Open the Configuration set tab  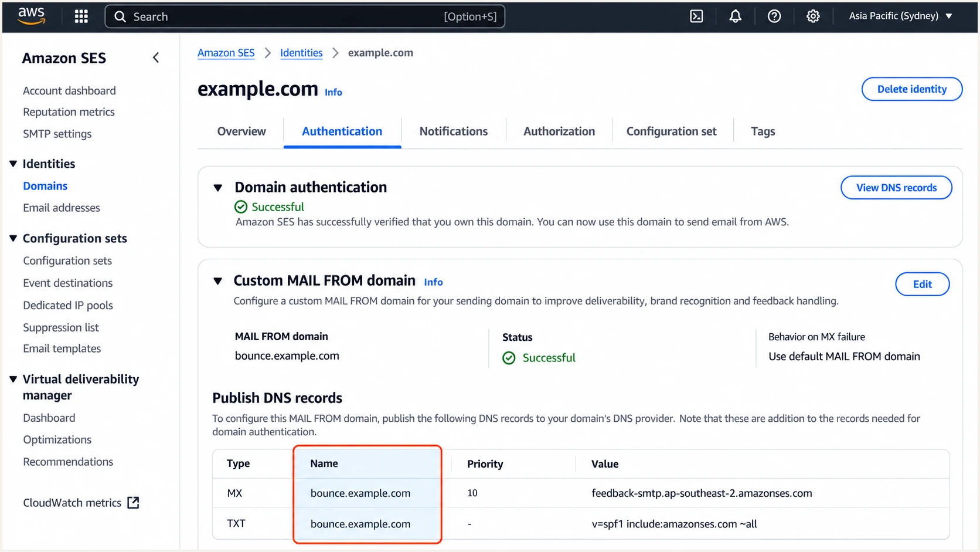click(x=672, y=131)
